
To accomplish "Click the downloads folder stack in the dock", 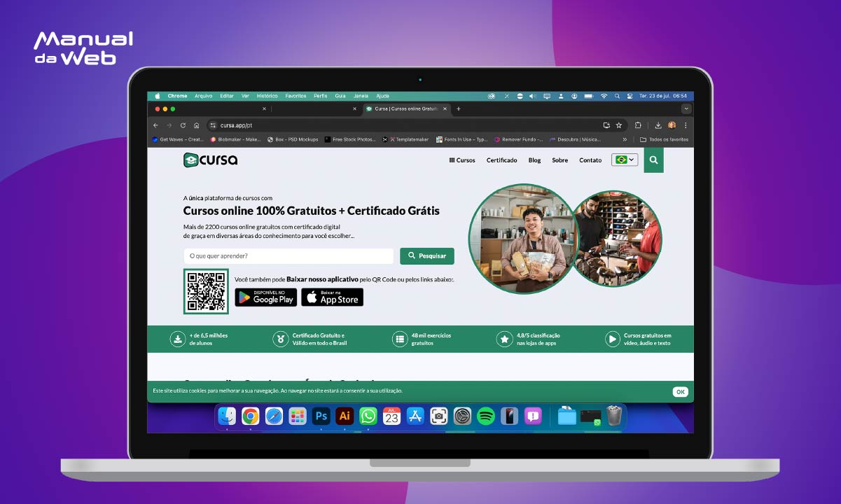I will click(x=567, y=416).
